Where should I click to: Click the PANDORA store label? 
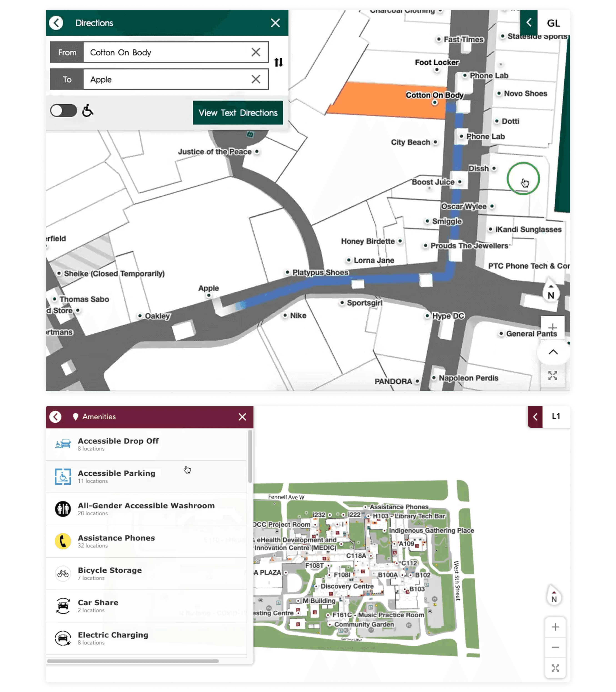393,381
